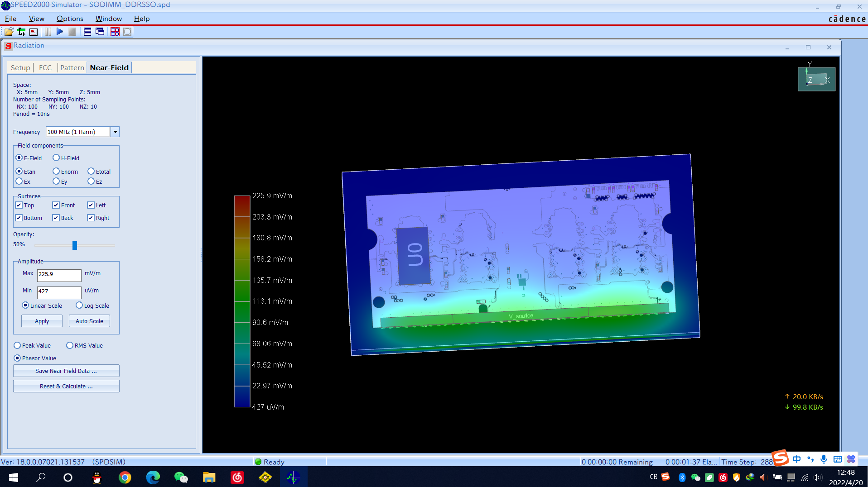Click the Max amplitude input field
Image resolution: width=868 pixels, height=487 pixels.
tap(59, 274)
